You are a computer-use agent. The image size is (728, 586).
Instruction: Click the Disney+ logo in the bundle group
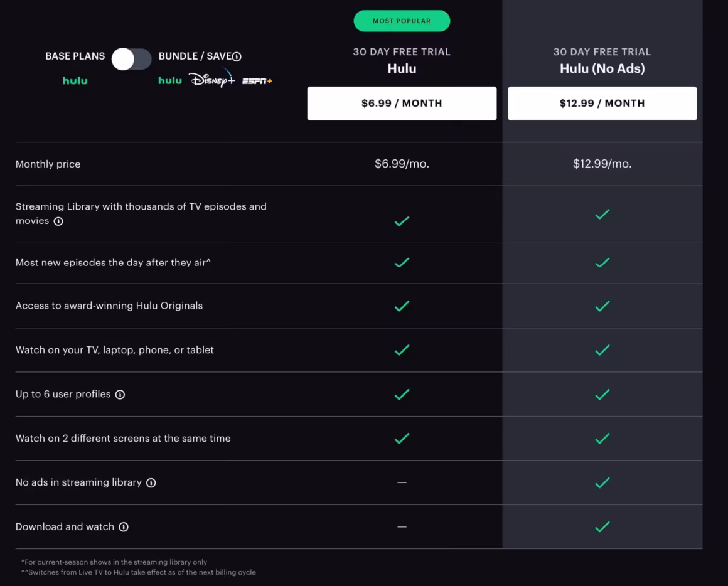coord(211,81)
